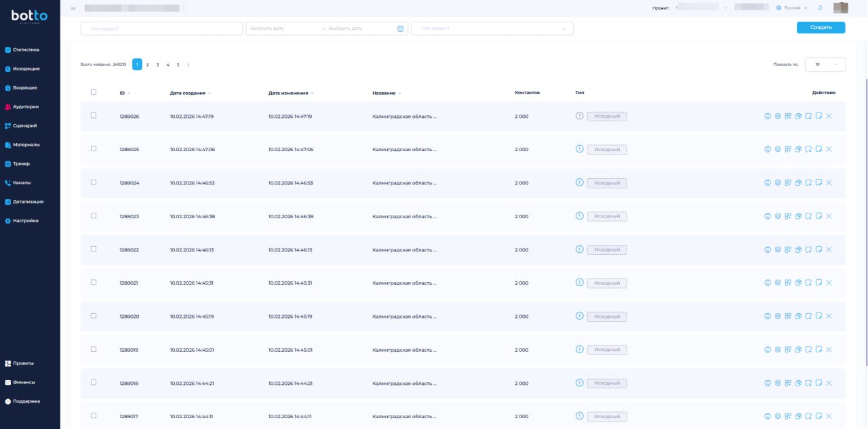Collapse the sidebar with hamburger icon

coord(73,8)
